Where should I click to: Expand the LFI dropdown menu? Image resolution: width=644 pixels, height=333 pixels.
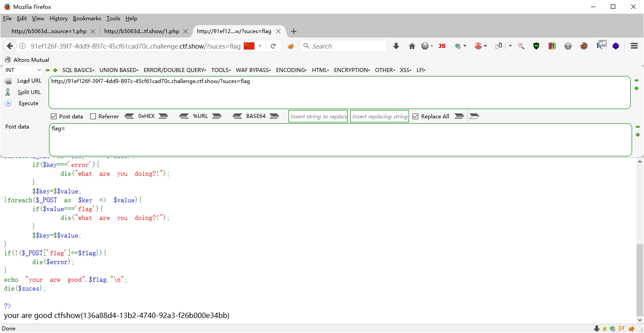click(x=421, y=70)
